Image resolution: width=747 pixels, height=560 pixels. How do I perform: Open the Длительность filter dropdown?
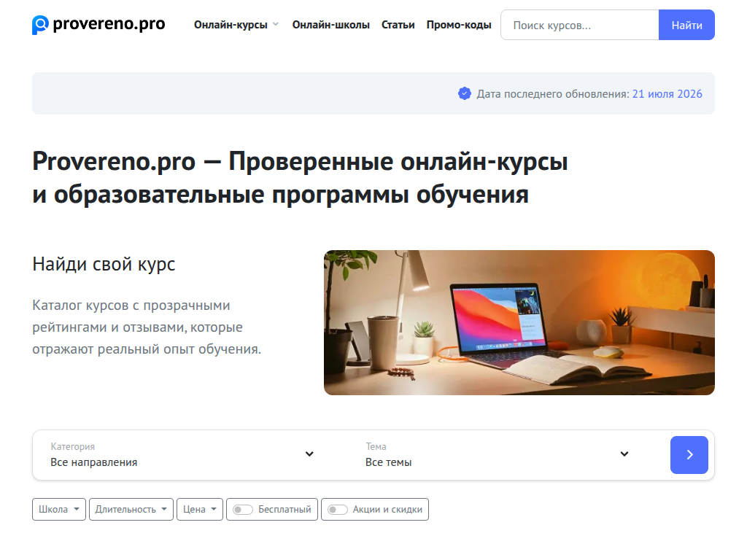coord(131,509)
